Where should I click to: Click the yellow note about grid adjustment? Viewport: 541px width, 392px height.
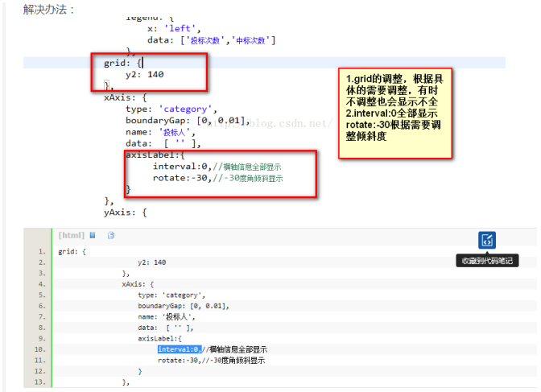(x=395, y=113)
